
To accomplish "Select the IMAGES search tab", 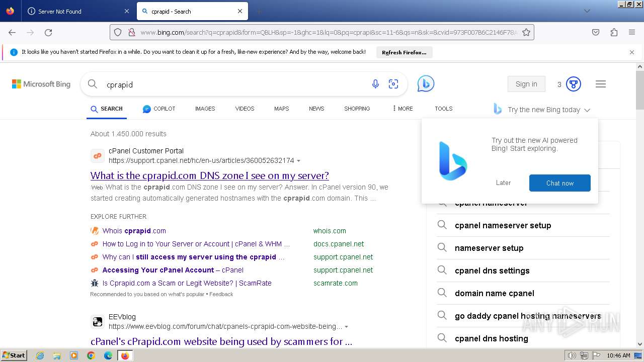I will (x=205, y=109).
